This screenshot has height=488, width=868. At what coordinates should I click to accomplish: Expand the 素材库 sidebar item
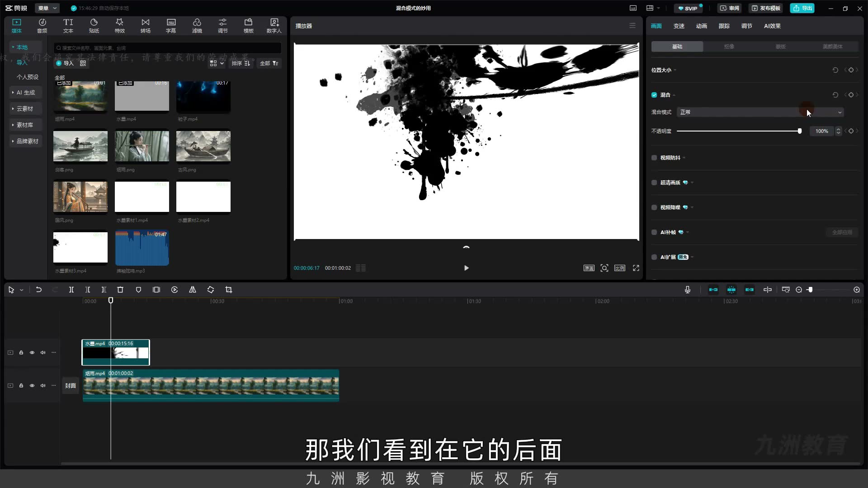coord(25,125)
